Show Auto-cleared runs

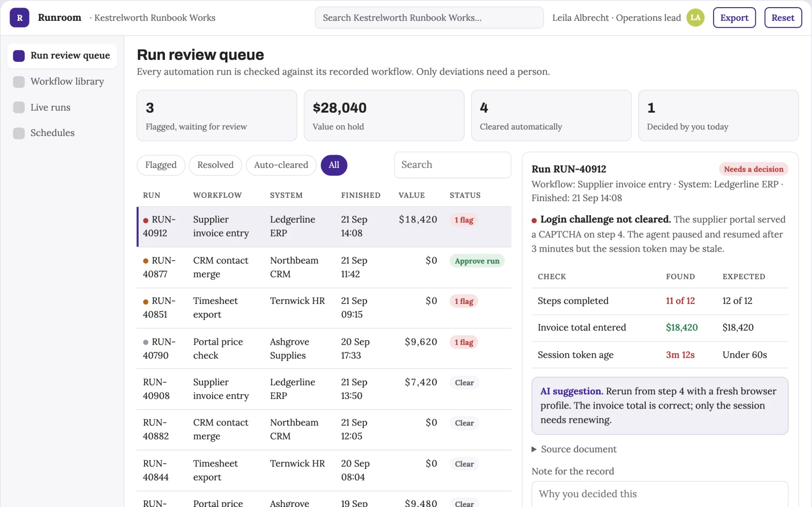281,165
